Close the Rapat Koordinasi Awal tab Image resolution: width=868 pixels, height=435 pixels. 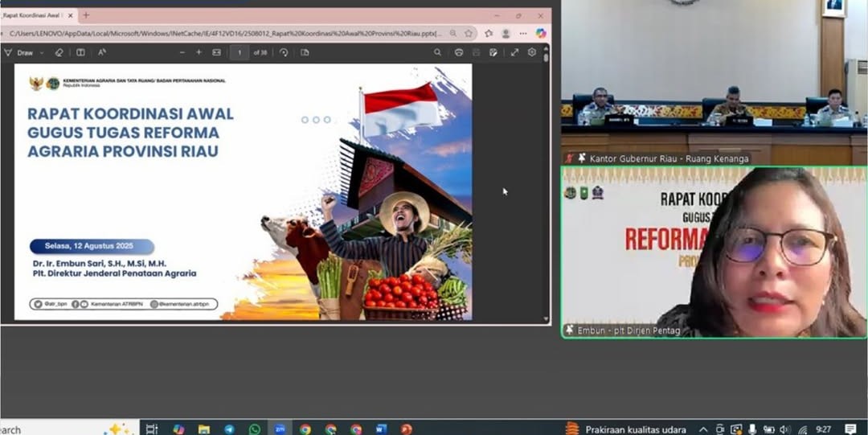pyautogui.click(x=71, y=15)
